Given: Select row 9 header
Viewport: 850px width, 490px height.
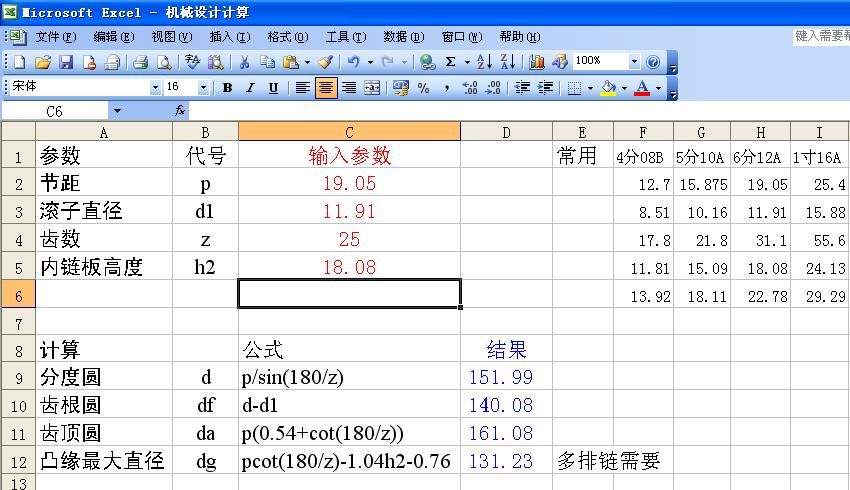Looking at the screenshot, I should click(18, 377).
